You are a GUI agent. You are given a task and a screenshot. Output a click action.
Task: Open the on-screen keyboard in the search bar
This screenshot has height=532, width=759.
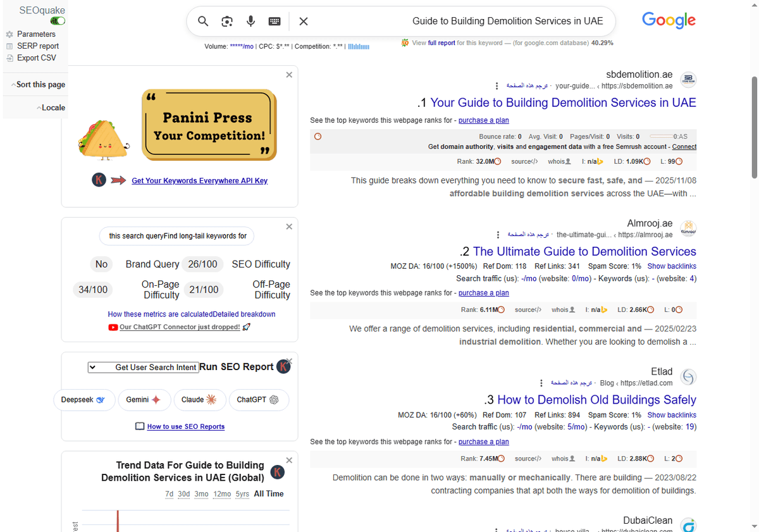[274, 21]
